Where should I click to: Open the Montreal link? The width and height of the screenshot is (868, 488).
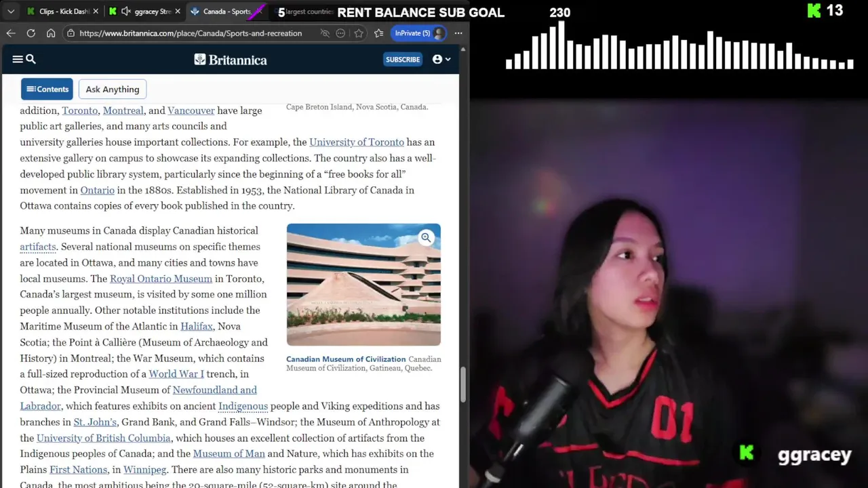[x=123, y=110]
